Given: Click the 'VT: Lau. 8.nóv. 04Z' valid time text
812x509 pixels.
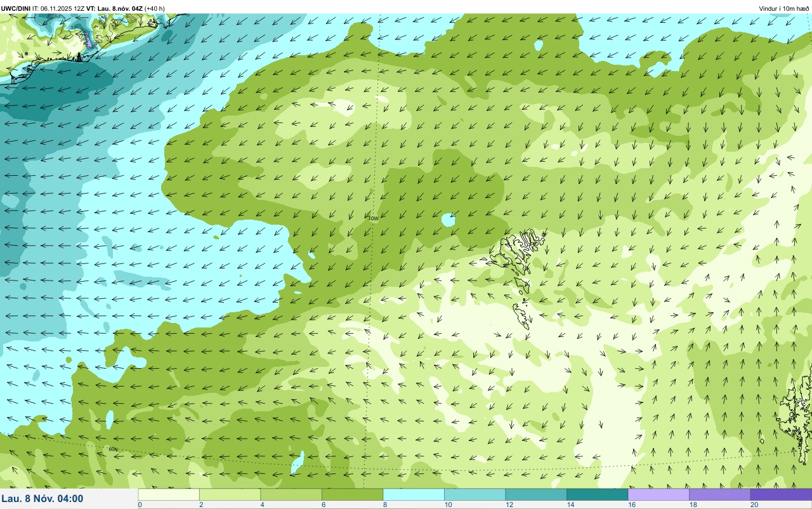Looking at the screenshot, I should click(115, 8).
